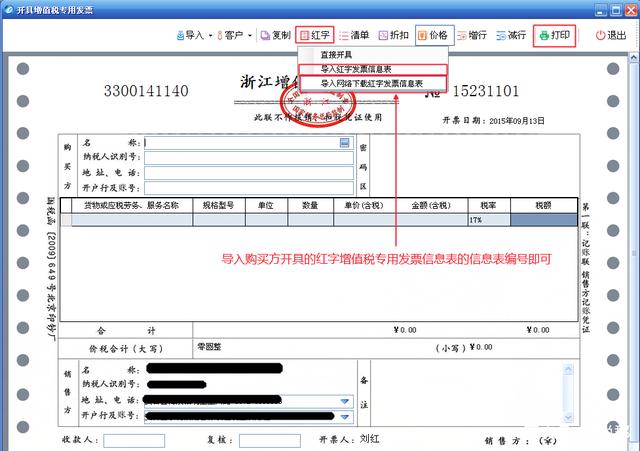The image size is (640, 451).
Task: Click the 复制 (Copy) toolbar icon
Action: [x=275, y=35]
